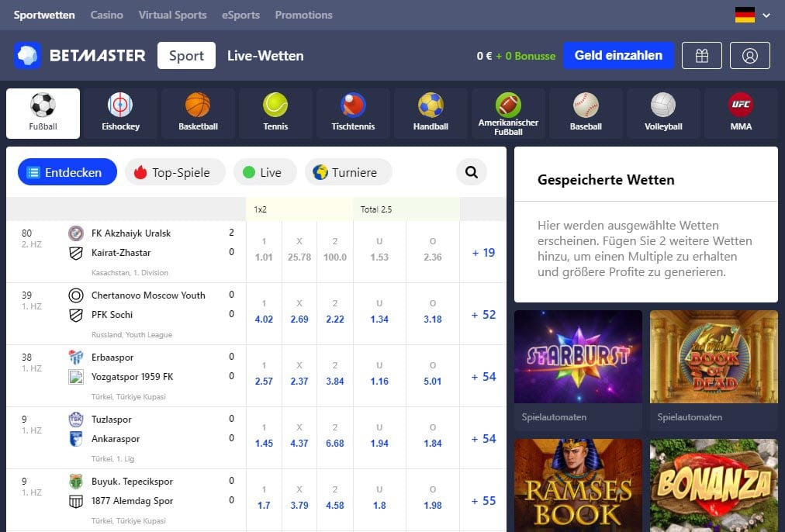Switch to the Casino menu item
Screen dimensions: 785x532
point(106,15)
